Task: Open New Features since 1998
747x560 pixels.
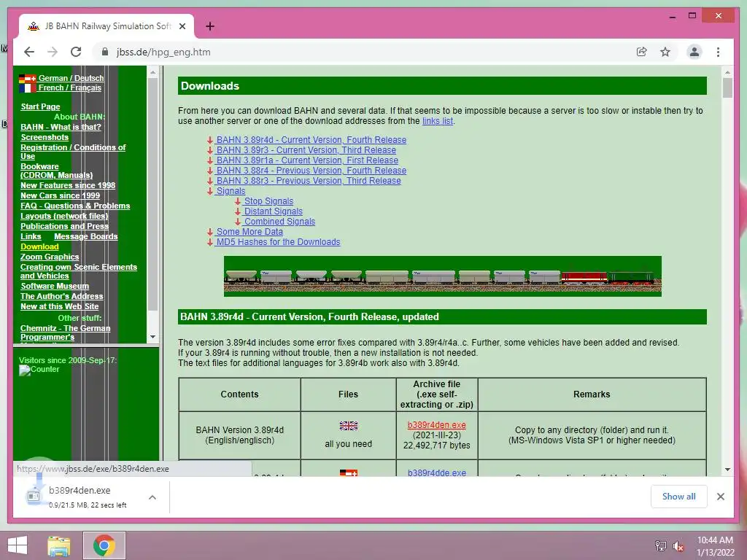Action: (68, 185)
